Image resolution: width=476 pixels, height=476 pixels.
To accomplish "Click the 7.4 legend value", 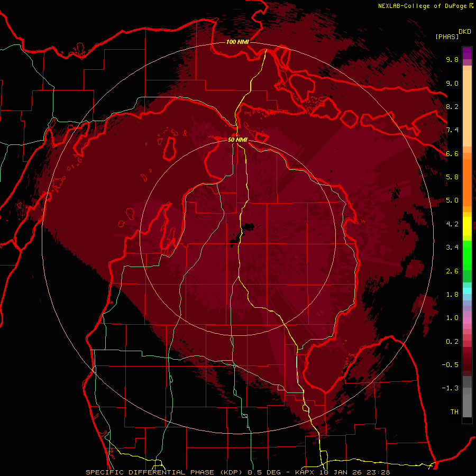I will tap(452, 130).
